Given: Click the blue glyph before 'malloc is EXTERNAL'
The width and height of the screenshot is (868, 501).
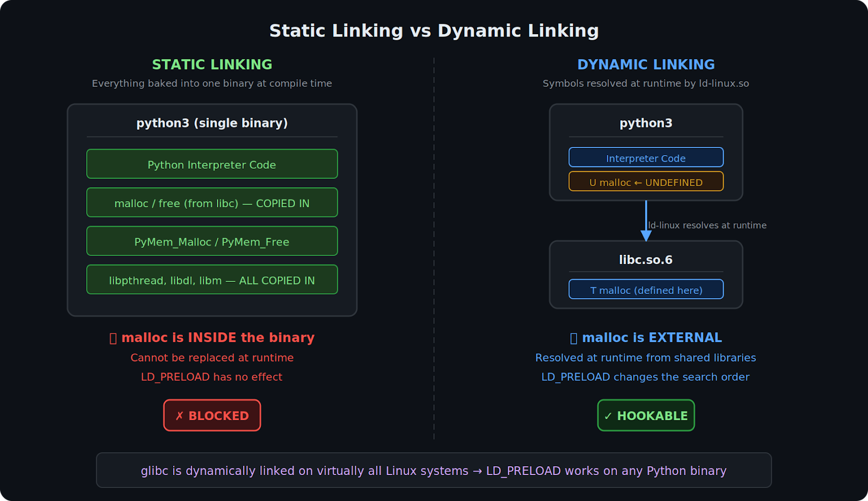Looking at the screenshot, I should 573,338.
